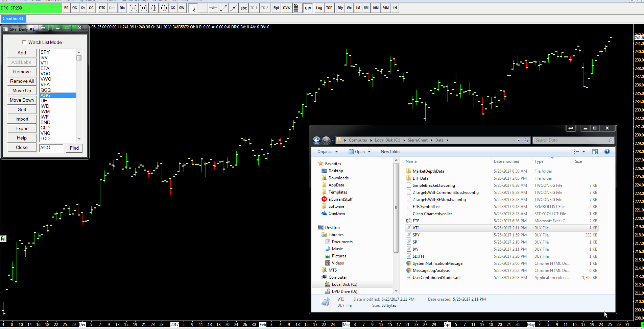The height and width of the screenshot is (329, 644).
Task: Enable Watch List Mode checkbox
Action: [24, 42]
